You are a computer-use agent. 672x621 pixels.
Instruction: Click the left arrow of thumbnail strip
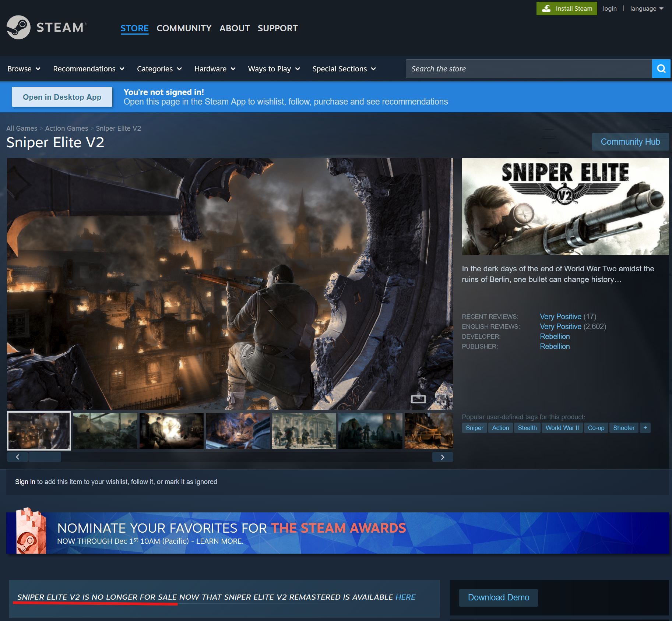tap(17, 457)
